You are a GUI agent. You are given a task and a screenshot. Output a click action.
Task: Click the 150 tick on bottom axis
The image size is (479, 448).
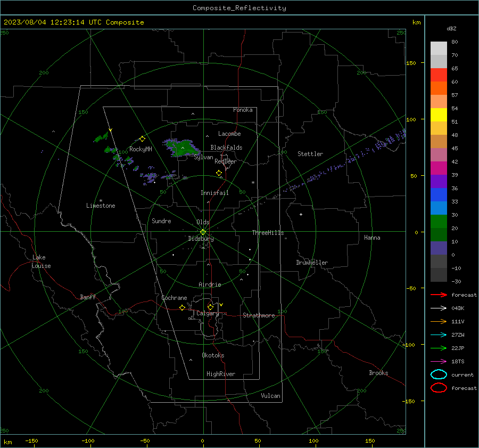point(370,441)
